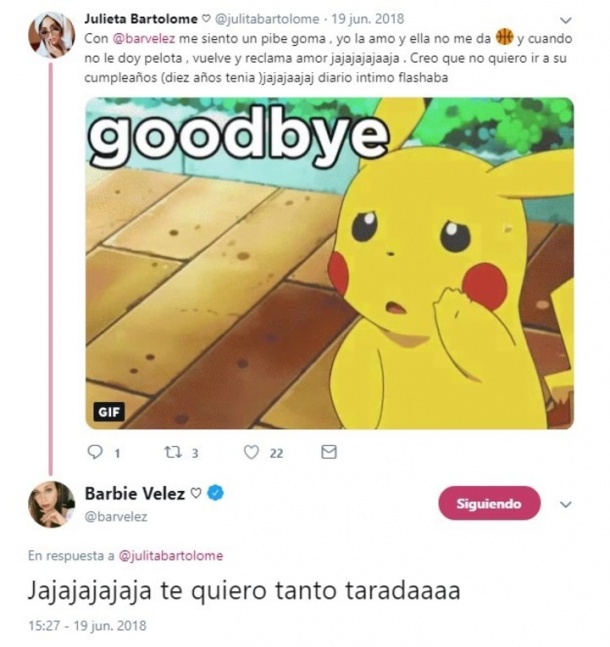Click the Julieta Bartolome display name
The image size is (610, 647).
coord(141,19)
